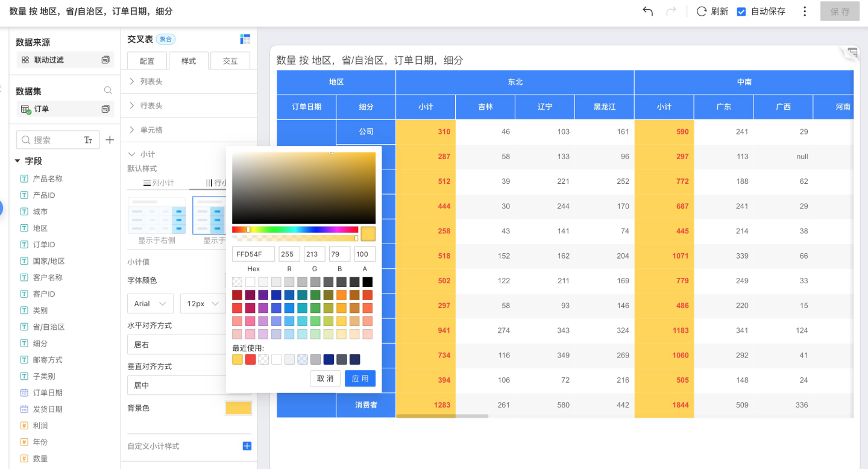868x469 pixels.
Task: Switch to the 配置 tab
Action: 146,61
